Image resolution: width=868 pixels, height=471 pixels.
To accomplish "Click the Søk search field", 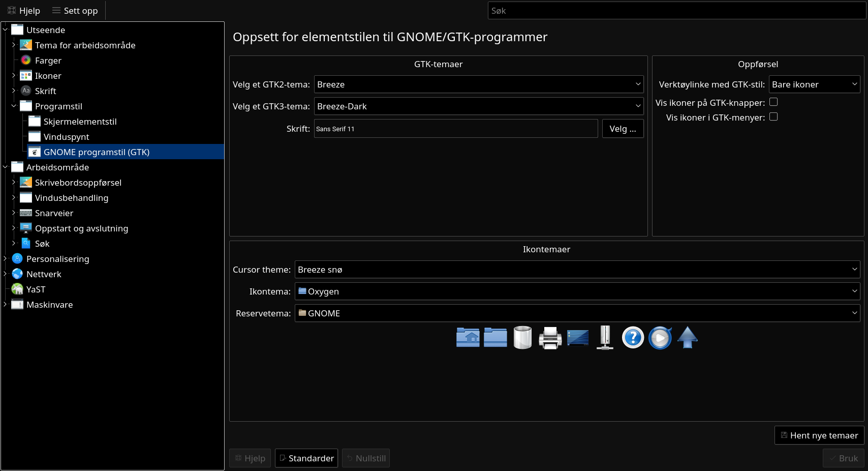I will (x=677, y=11).
